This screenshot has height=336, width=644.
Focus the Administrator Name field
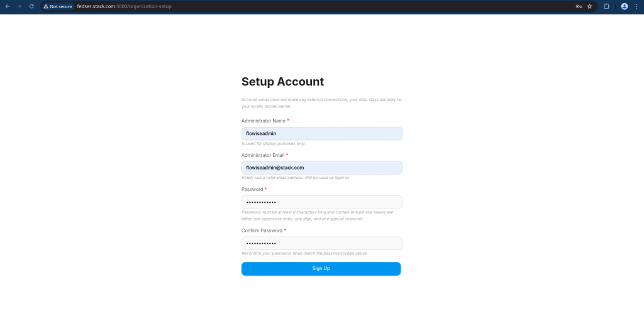tap(321, 133)
